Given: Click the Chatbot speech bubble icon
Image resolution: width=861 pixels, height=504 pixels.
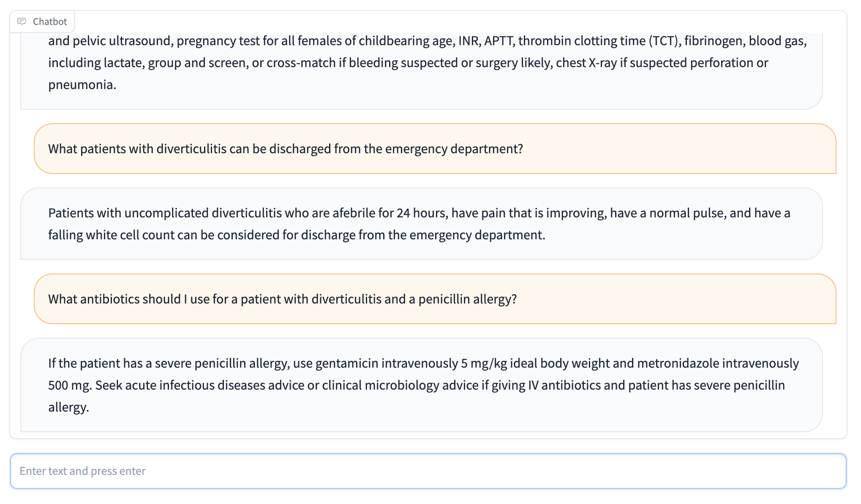Looking at the screenshot, I should tap(22, 22).
